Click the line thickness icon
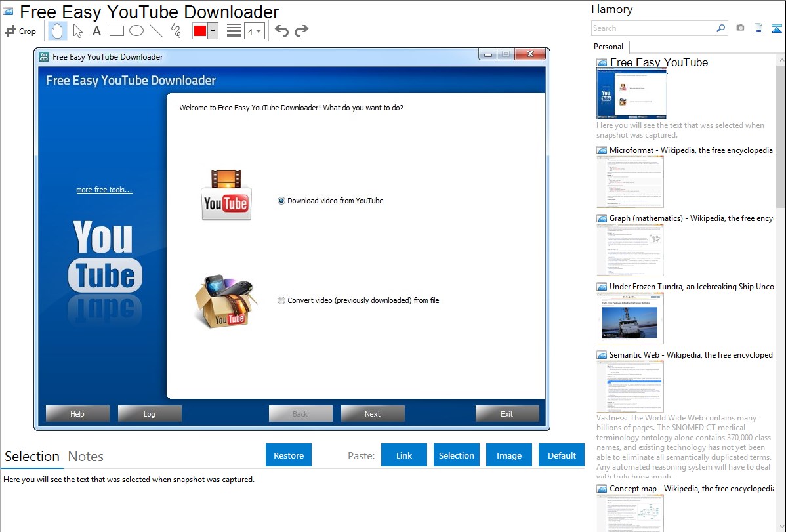The height and width of the screenshot is (532, 786). click(234, 31)
